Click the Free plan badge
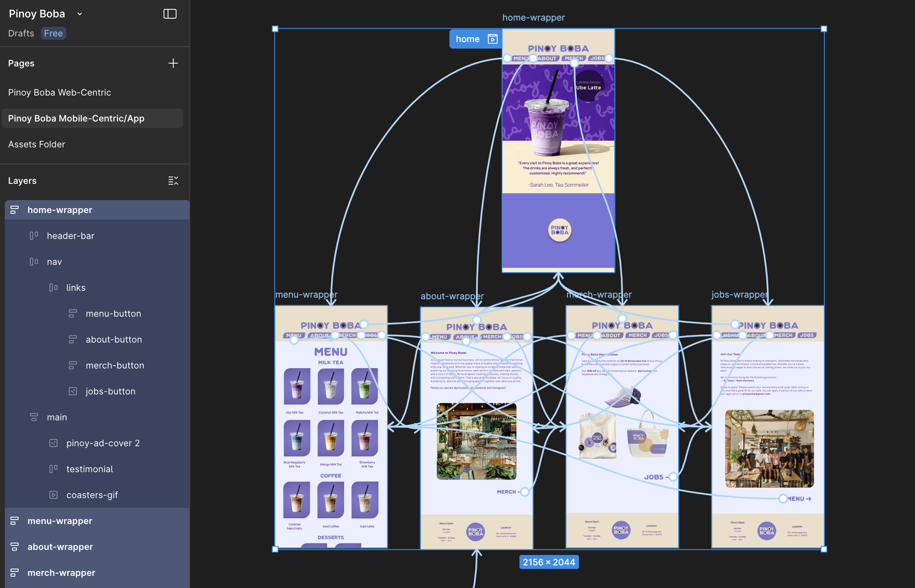Image resolution: width=915 pixels, height=588 pixels. [x=53, y=33]
